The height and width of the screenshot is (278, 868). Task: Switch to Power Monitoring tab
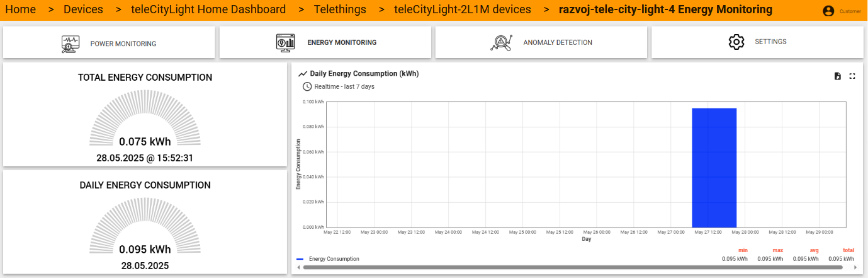(x=109, y=42)
